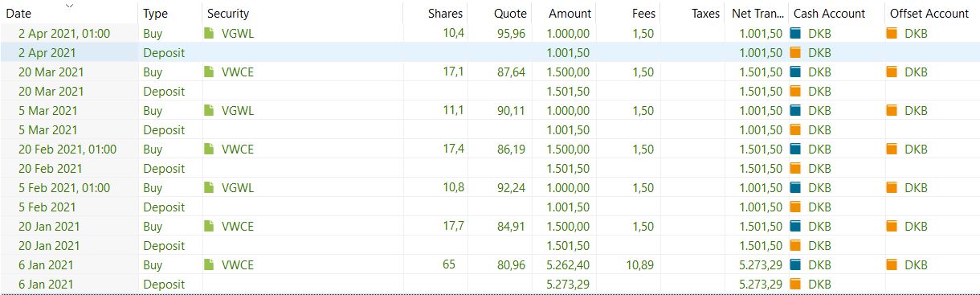
Task: Click quote value 90,11
Action: 512,110
